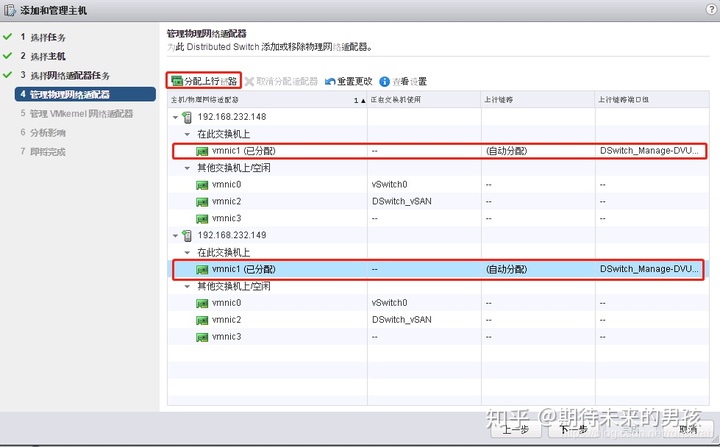Click the Add and Manage Hosts wizard icon
720x447 pixels.
click(9, 10)
